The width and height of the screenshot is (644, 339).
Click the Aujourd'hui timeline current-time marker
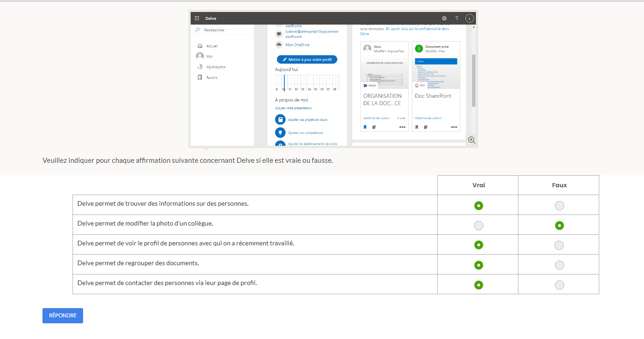[x=284, y=82]
